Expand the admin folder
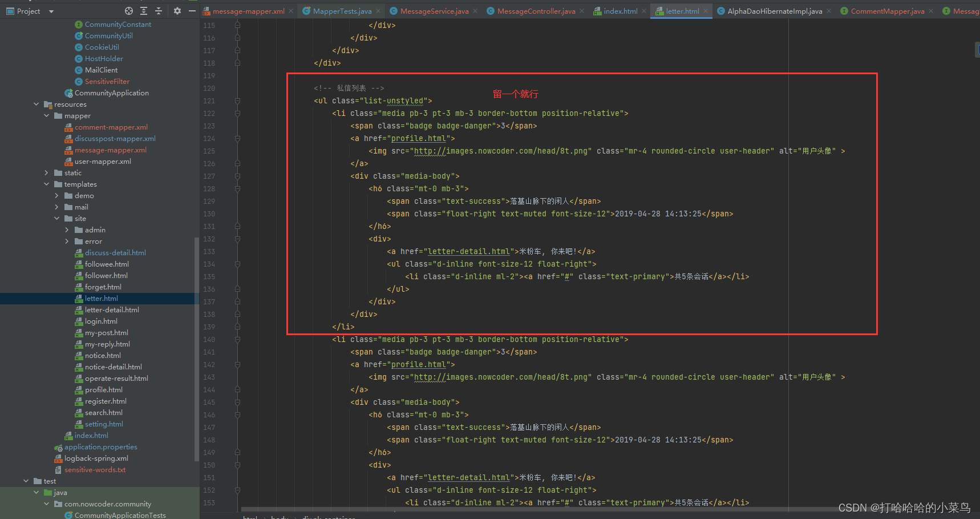 (67, 230)
